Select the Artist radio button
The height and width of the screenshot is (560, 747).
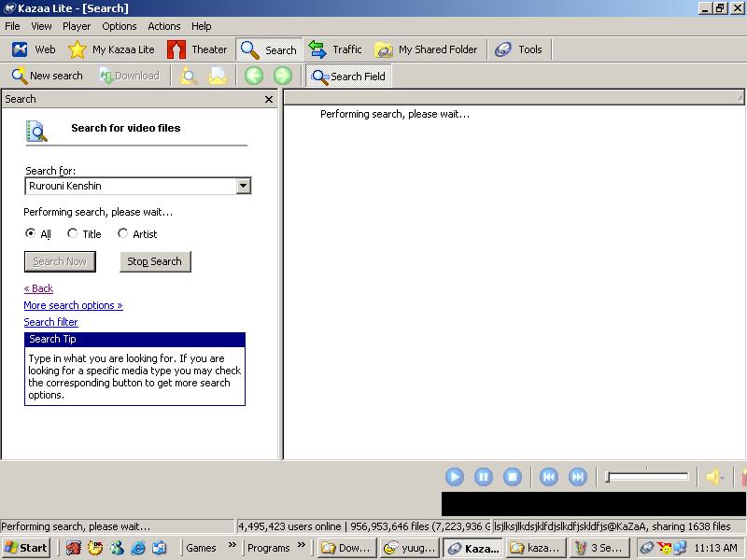pos(122,233)
